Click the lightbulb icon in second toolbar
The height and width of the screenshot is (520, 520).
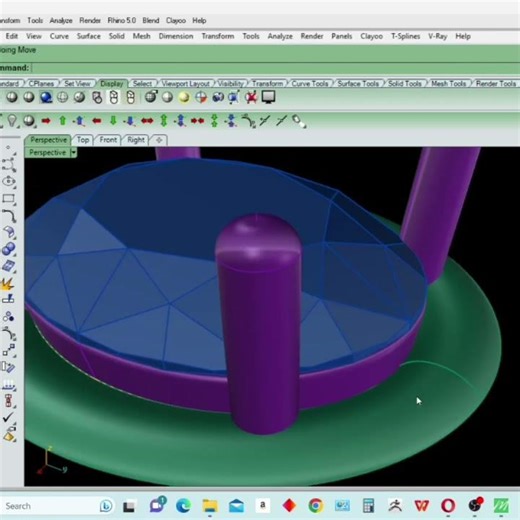click(x=12, y=121)
